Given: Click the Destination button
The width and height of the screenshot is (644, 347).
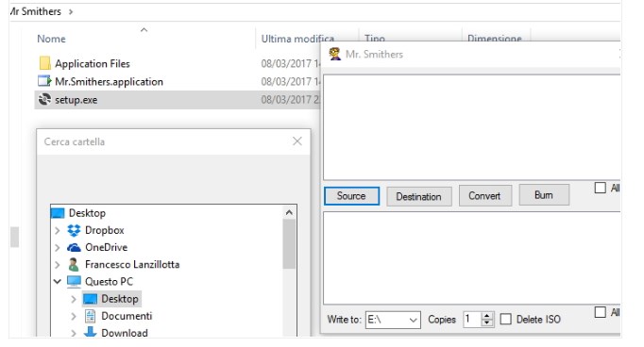Looking at the screenshot, I should 419,196.
